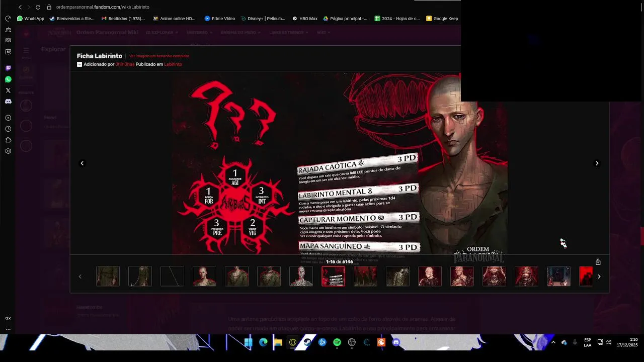This screenshot has height=362, width=644.
Task: Open the sidebar icon below the cleaner
Action: tap(8, 41)
